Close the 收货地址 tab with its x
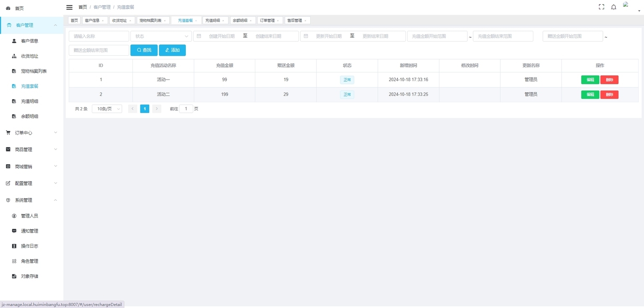This screenshot has height=308, width=644. (130, 21)
